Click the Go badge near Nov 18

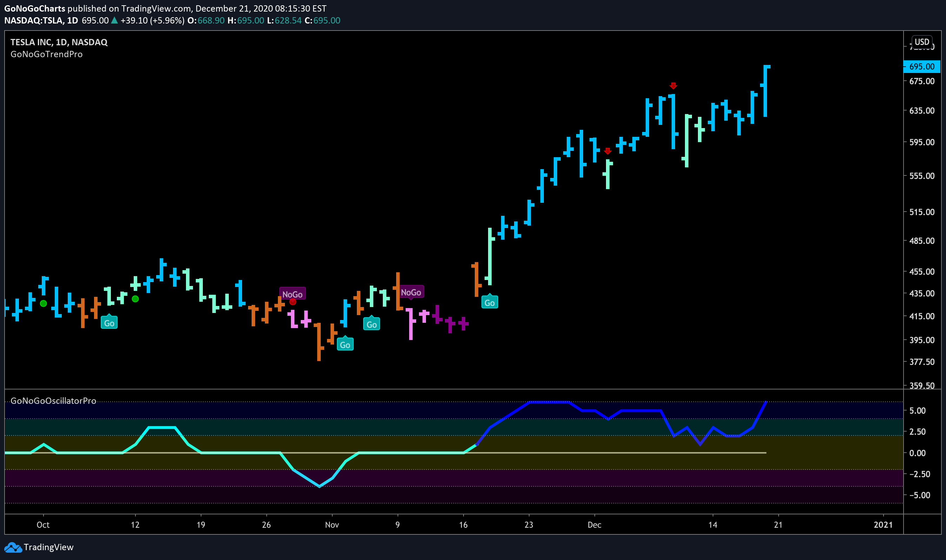[x=489, y=301]
